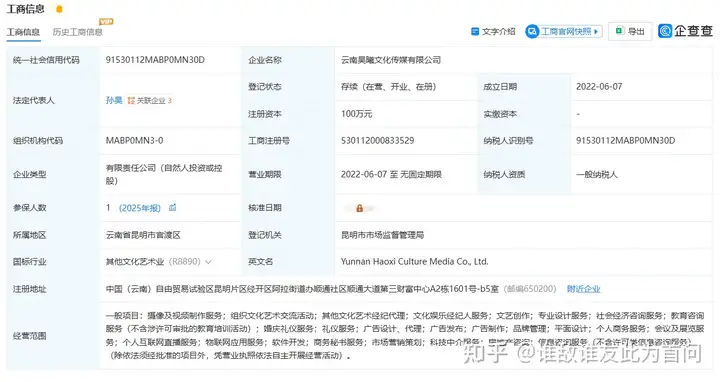Screen dimensions: 720x382
Task: Click the 有限责任公司 company type value
Action: [164, 174]
